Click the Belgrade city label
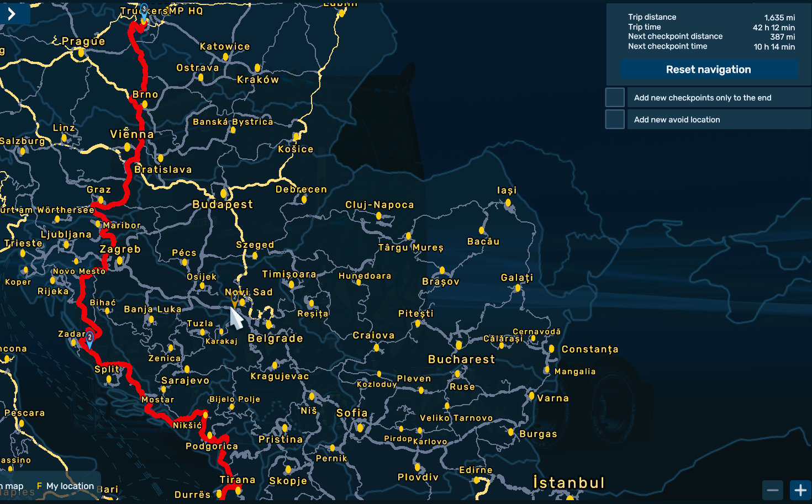The width and height of the screenshot is (812, 504). coord(275,338)
